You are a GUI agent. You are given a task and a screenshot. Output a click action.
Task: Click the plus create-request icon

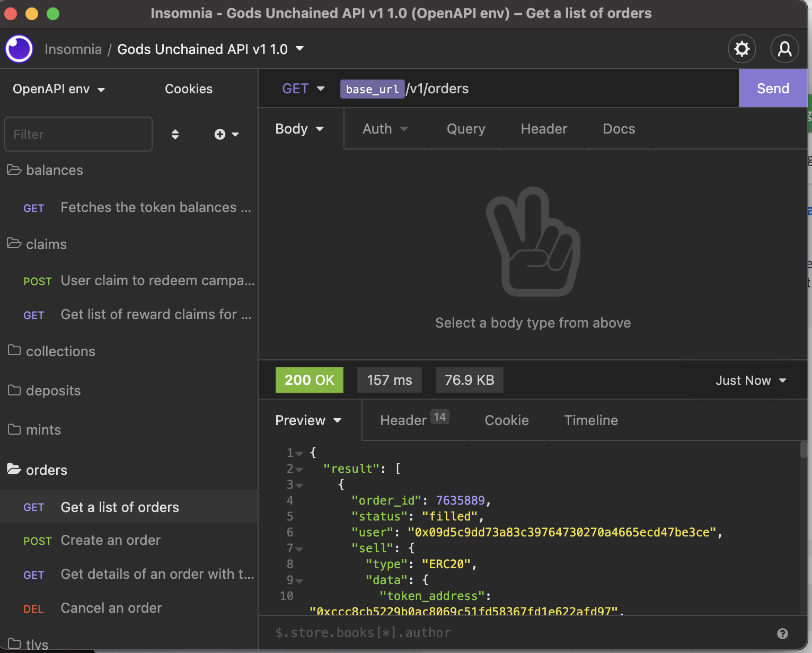click(x=220, y=134)
